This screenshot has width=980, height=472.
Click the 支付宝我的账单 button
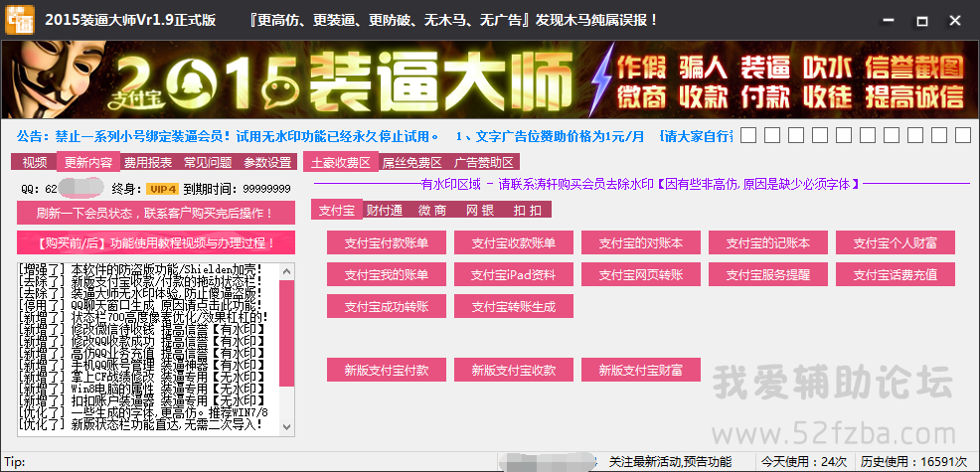[387, 274]
